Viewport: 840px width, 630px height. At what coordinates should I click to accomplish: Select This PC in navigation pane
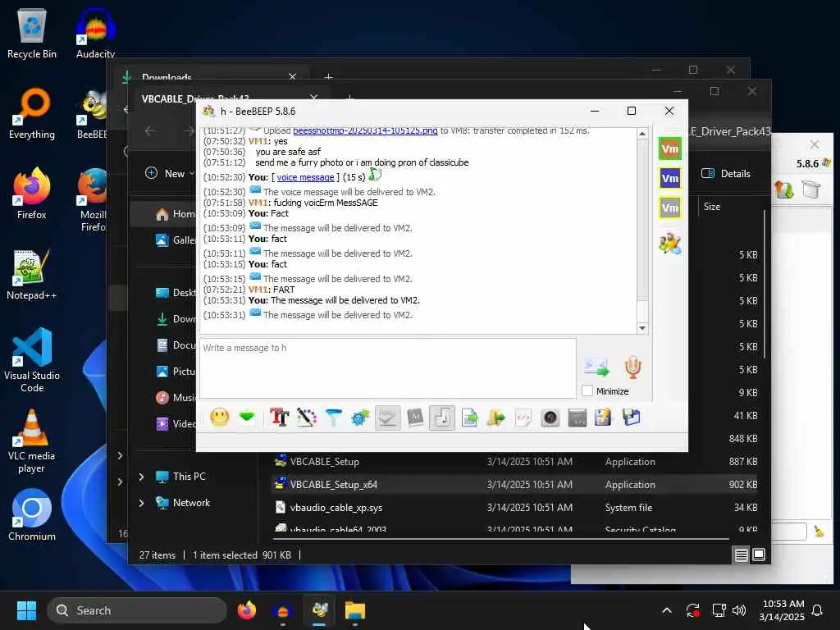click(x=189, y=477)
